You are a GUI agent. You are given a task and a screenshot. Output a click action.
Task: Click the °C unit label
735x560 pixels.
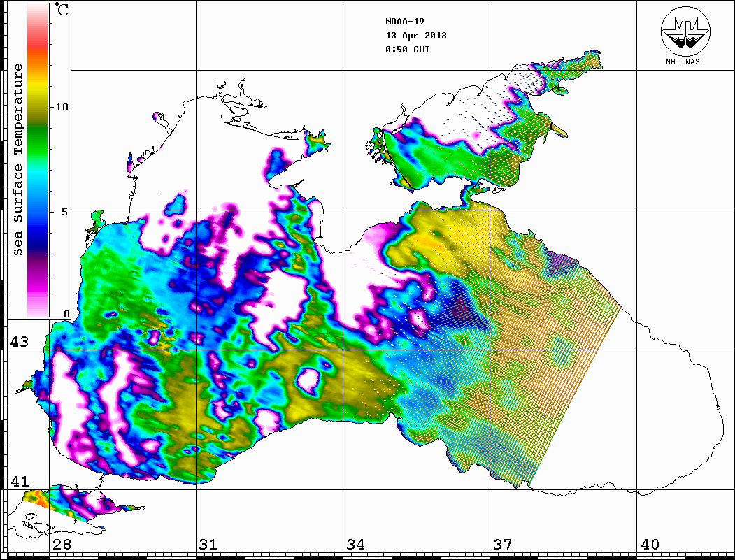[x=62, y=10]
